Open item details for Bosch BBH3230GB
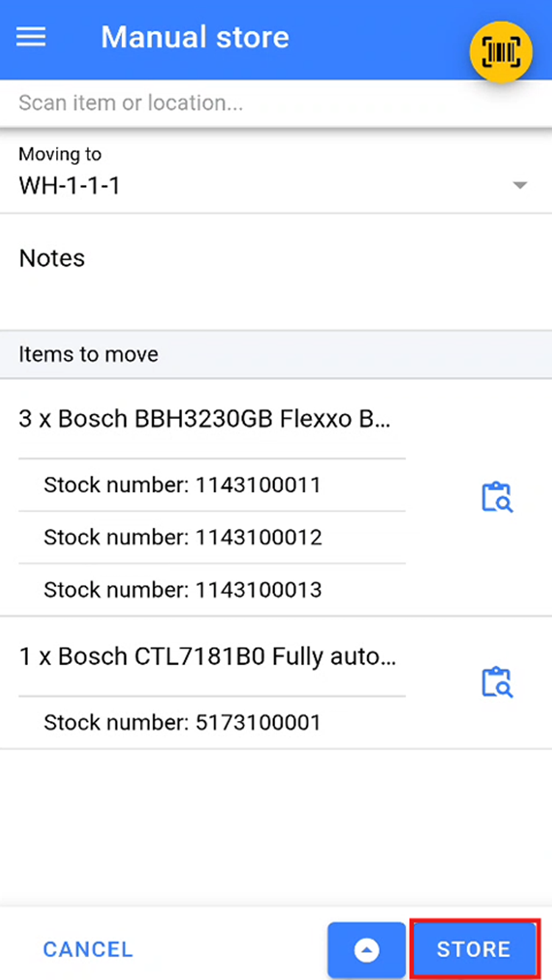The image size is (552, 980). coord(497,497)
